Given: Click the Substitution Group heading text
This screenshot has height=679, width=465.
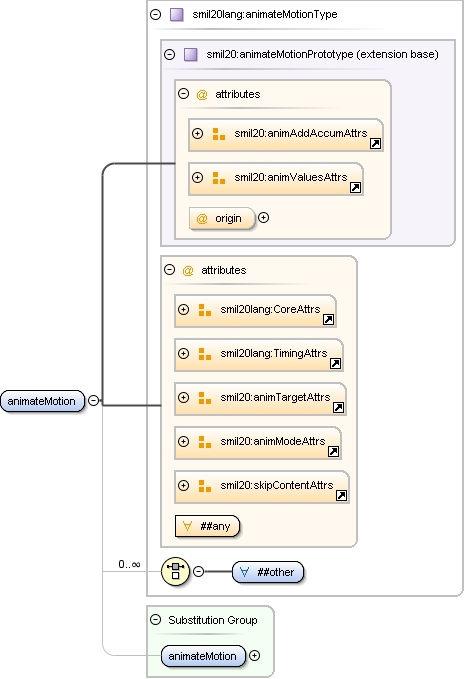Looking at the screenshot, I should (213, 620).
